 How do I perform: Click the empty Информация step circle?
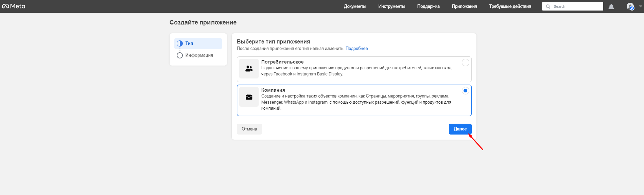[x=180, y=55]
